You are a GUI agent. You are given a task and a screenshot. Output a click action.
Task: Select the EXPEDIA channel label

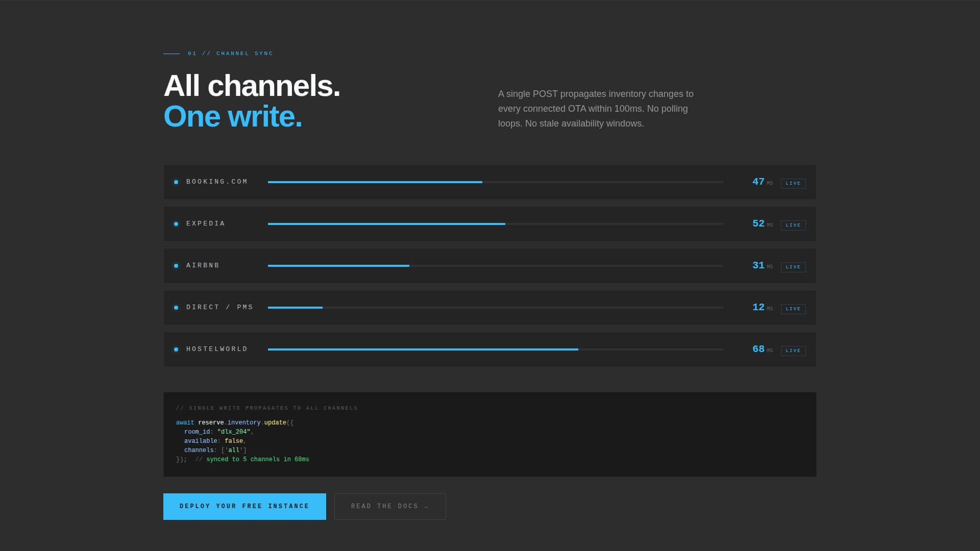[206, 223]
